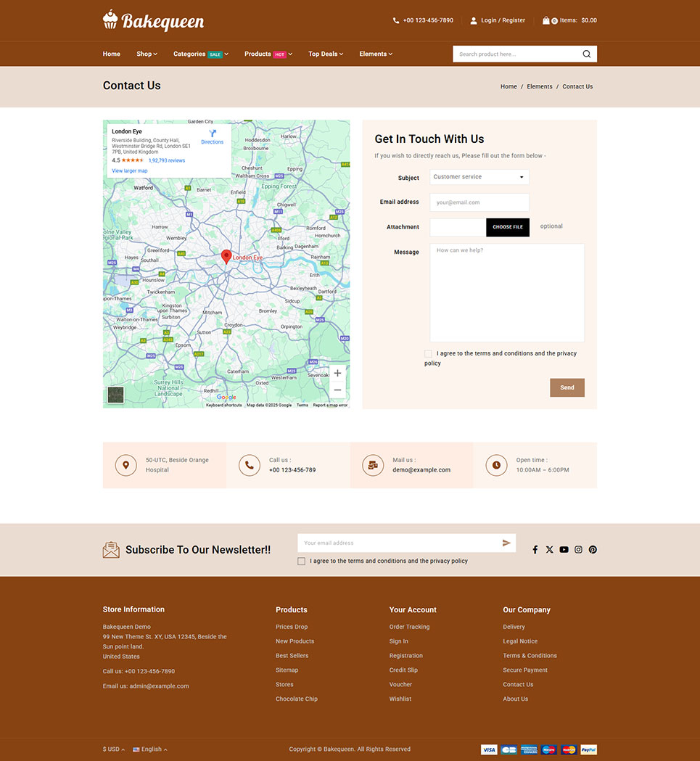
Task: Click the Choose File button
Action: [507, 227]
